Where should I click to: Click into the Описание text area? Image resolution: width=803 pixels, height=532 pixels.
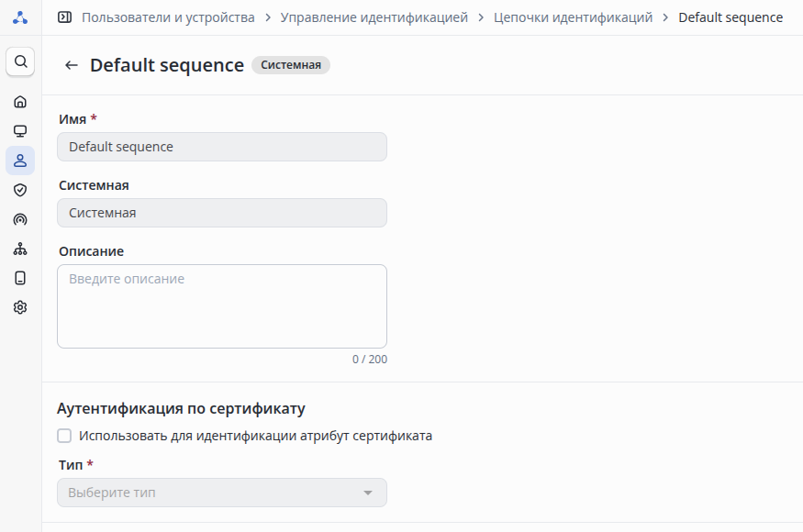[221, 306]
